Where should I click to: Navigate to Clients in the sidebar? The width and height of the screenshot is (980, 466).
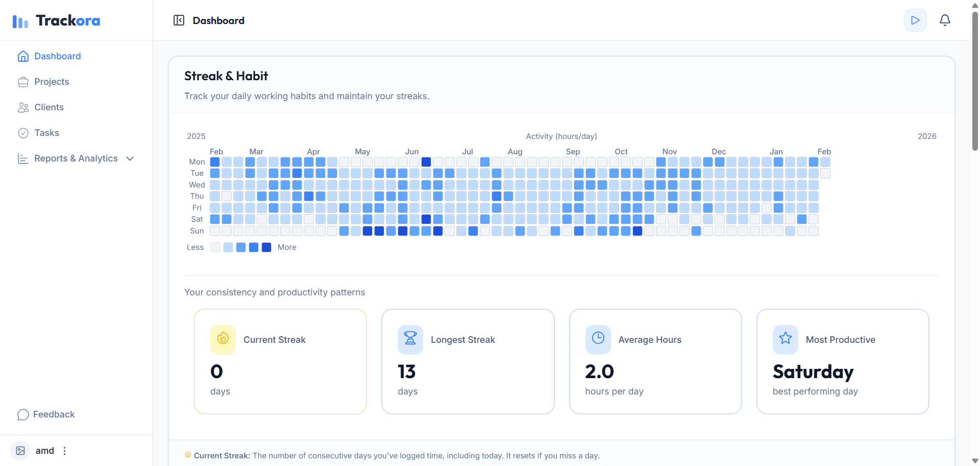point(48,107)
